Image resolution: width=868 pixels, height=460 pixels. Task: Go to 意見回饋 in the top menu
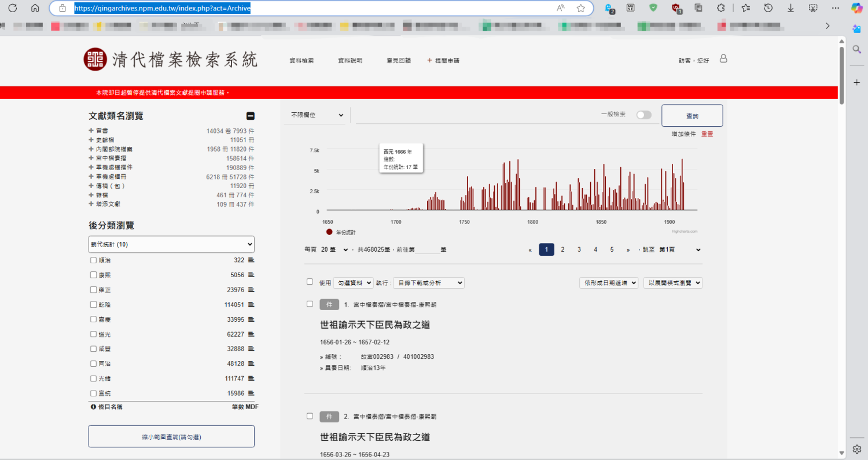399,60
